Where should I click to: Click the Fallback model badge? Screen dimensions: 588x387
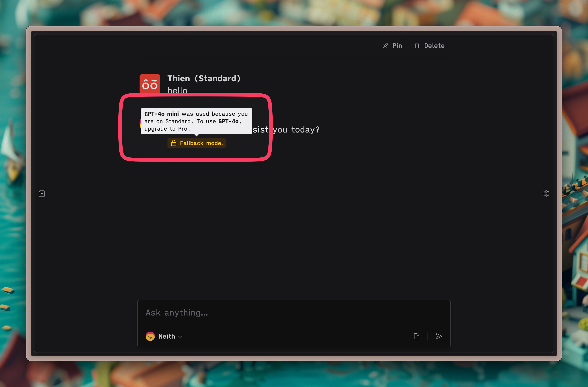point(196,143)
